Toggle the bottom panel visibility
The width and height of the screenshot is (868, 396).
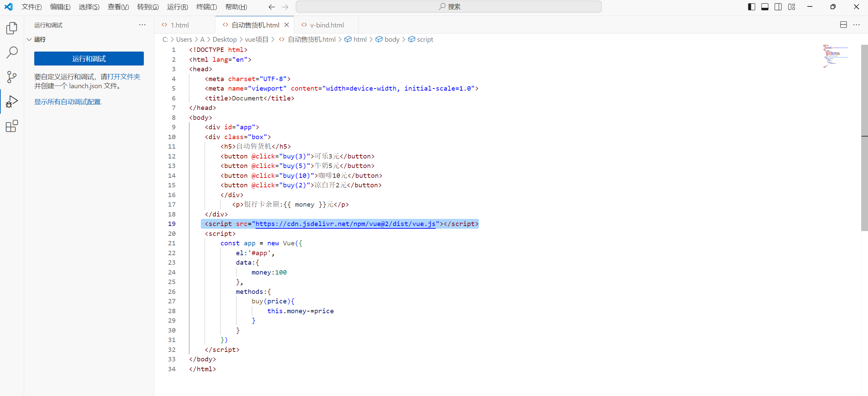(765, 7)
